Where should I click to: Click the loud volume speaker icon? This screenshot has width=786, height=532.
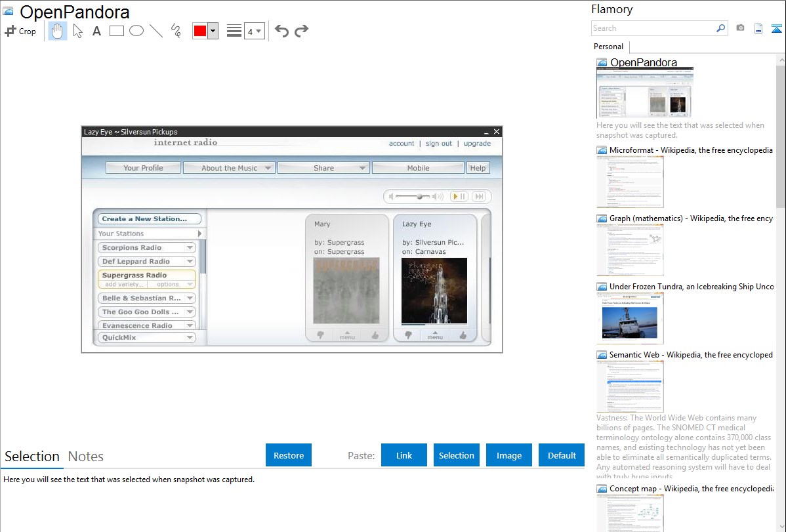pyautogui.click(x=438, y=197)
